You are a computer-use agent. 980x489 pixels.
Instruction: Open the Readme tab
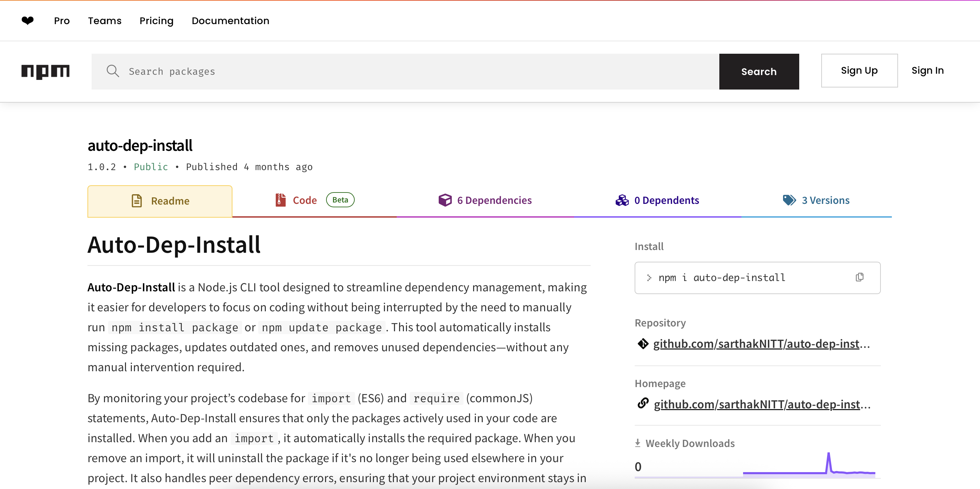pyautogui.click(x=160, y=201)
